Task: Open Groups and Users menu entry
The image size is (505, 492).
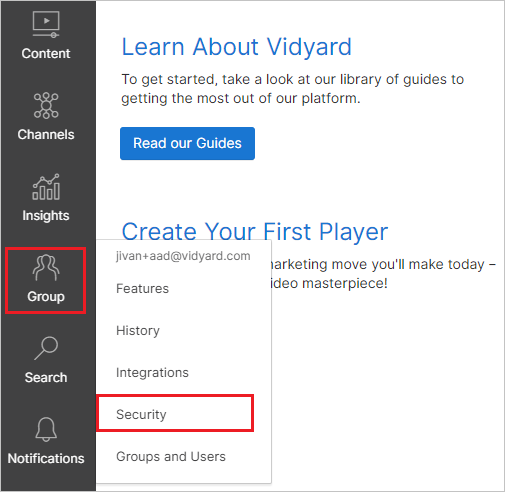Action: [x=171, y=457]
